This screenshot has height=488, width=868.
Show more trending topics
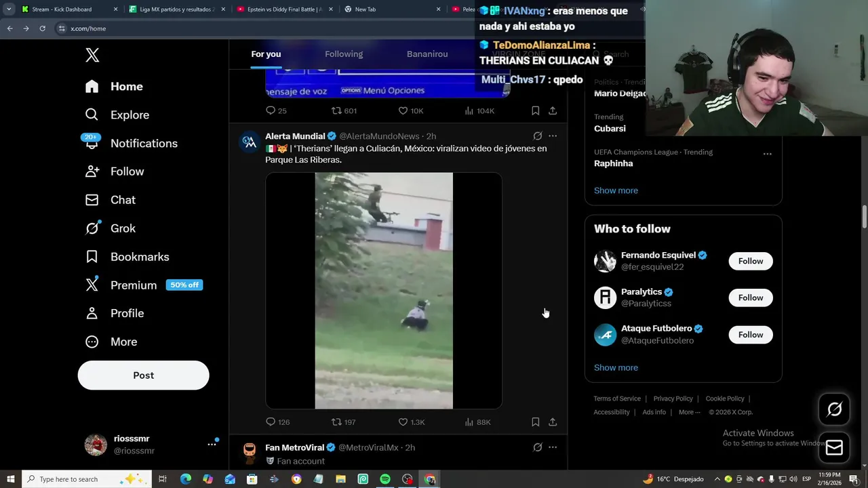(616, 190)
